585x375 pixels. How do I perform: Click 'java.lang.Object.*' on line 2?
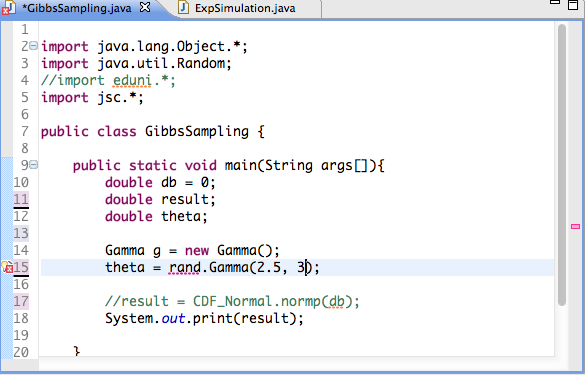[168, 47]
